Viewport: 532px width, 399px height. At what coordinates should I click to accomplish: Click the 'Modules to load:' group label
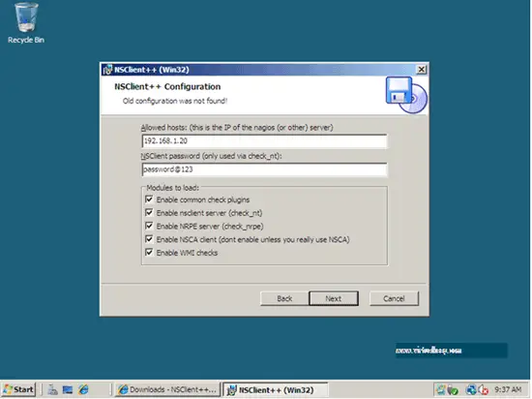pyautogui.click(x=173, y=188)
